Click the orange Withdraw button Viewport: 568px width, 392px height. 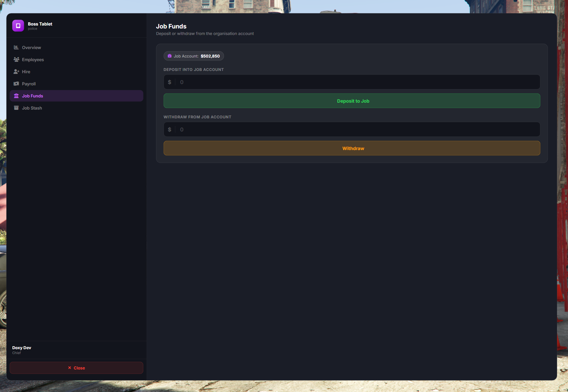tap(352, 148)
